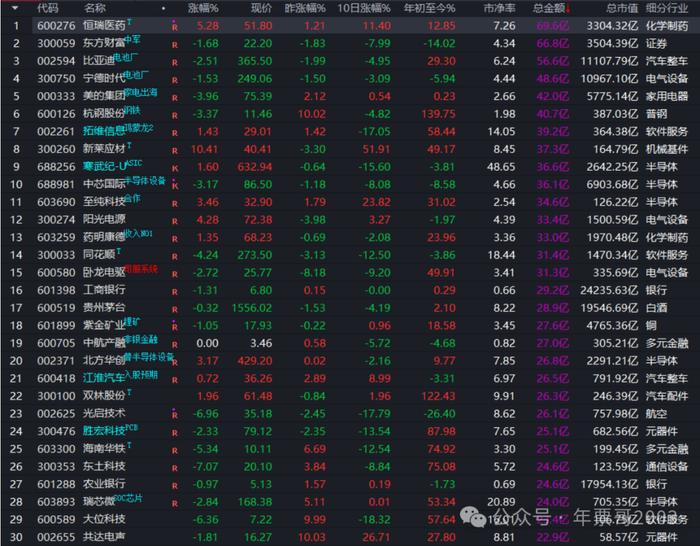Open highlighted stock name 江淮汽车
This screenshot has width=700, height=546.
pyautogui.click(x=104, y=378)
